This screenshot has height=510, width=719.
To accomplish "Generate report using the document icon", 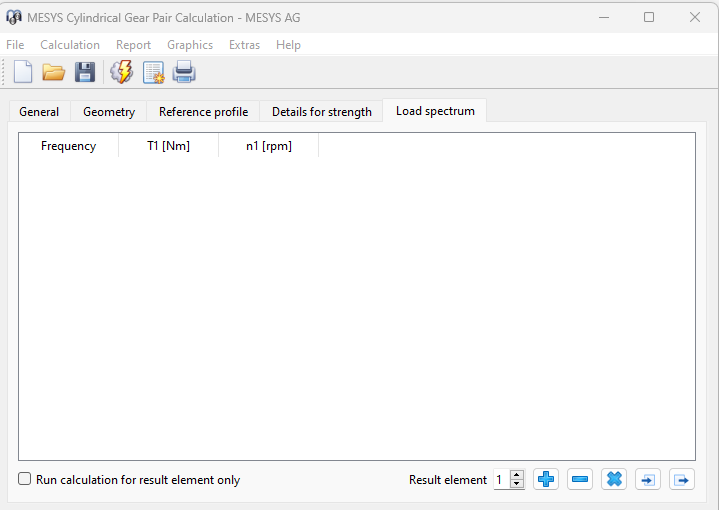I will (153, 72).
